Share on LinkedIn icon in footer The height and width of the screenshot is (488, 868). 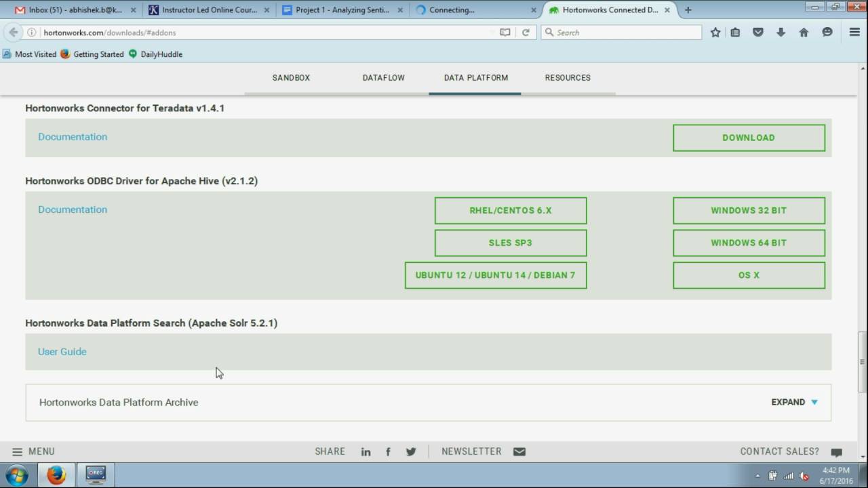[366, 452]
